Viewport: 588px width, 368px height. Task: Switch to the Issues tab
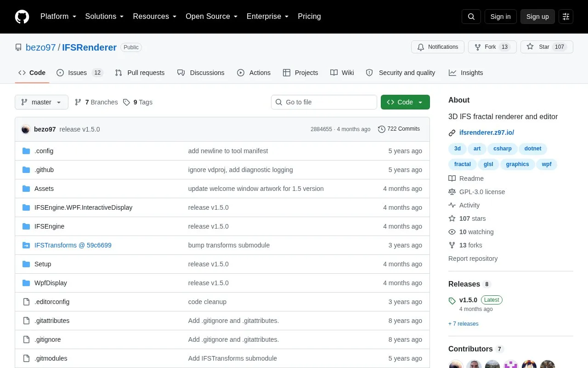tap(80, 73)
